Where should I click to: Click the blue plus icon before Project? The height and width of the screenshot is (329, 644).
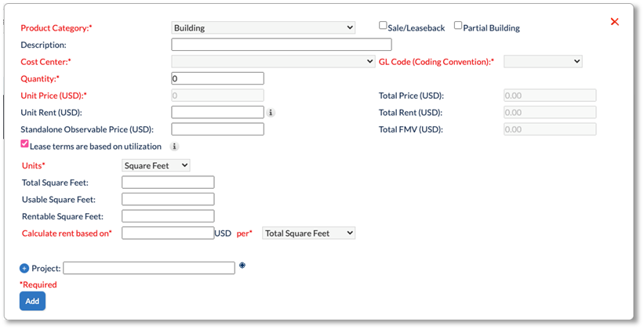click(24, 268)
